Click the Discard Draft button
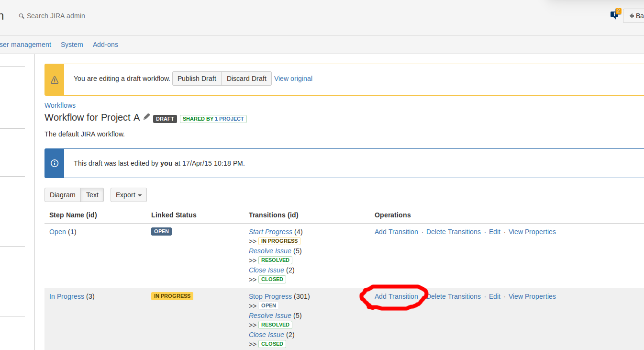The image size is (644, 350). pos(246,78)
